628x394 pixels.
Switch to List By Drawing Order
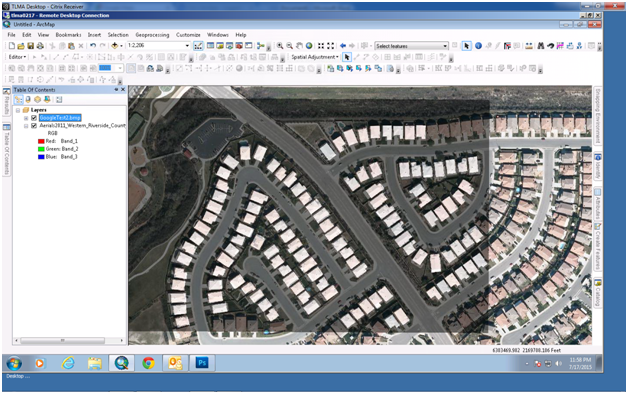(18, 99)
